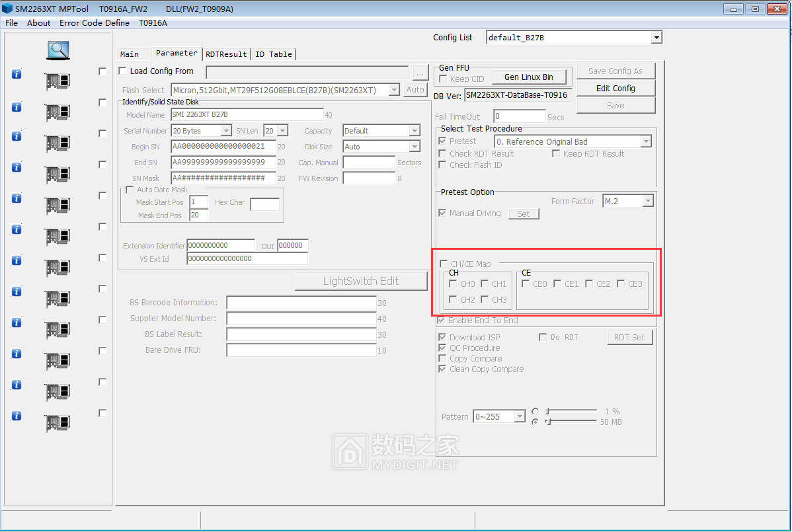Select the ninth port's card icon
This screenshot has width=792, height=532.
coord(57,330)
